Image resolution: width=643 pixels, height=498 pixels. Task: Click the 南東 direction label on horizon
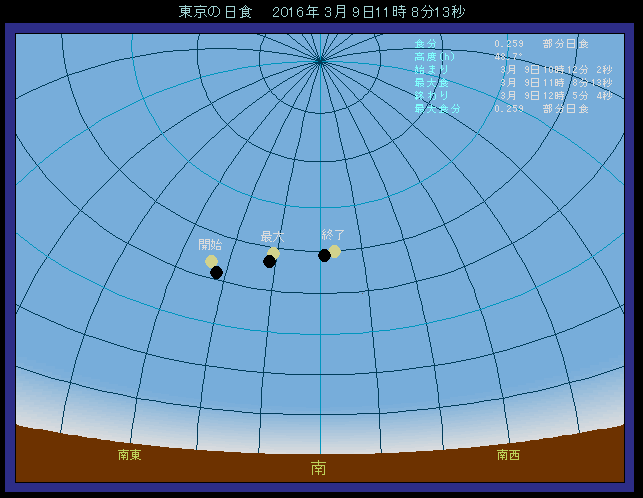point(129,455)
